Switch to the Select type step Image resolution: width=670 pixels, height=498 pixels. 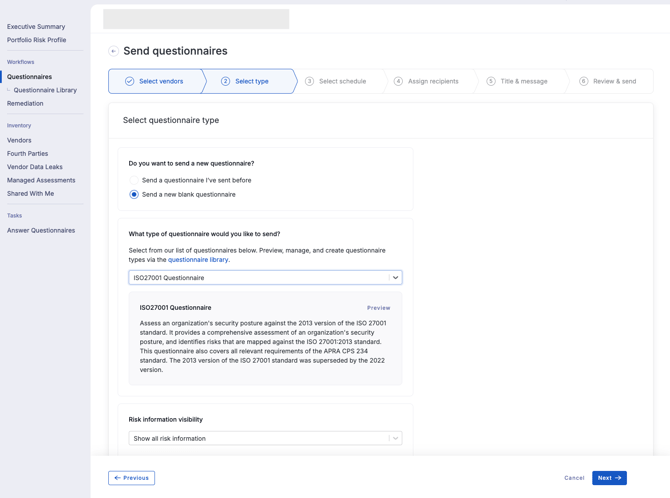[251, 81]
